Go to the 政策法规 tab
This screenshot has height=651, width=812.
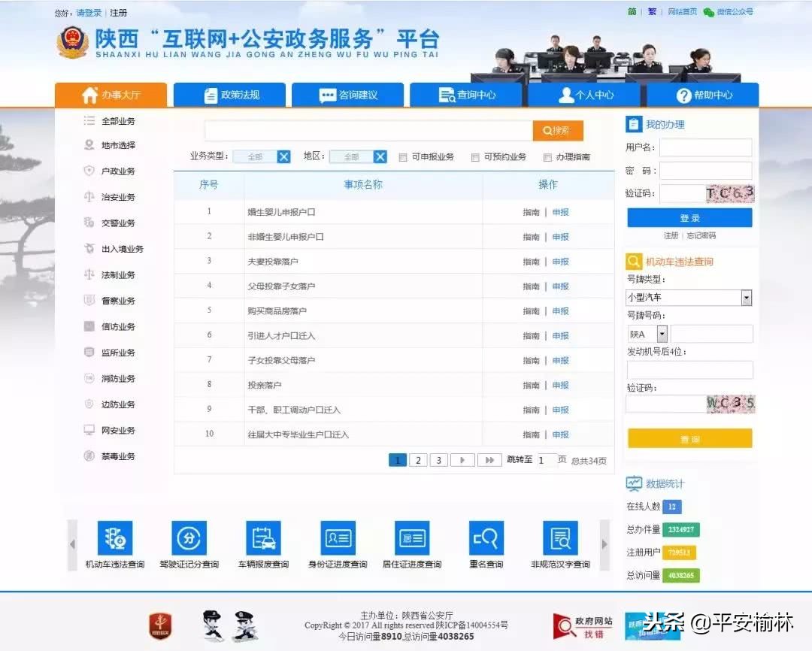point(229,95)
